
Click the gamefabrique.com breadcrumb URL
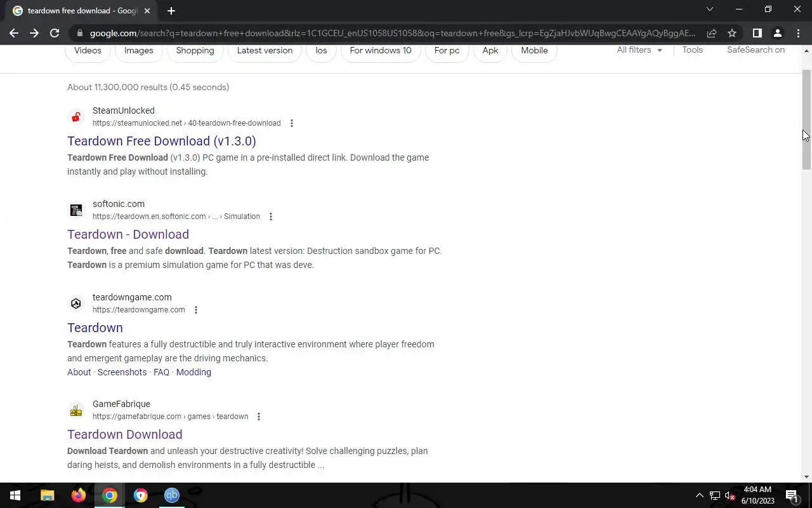(171, 417)
